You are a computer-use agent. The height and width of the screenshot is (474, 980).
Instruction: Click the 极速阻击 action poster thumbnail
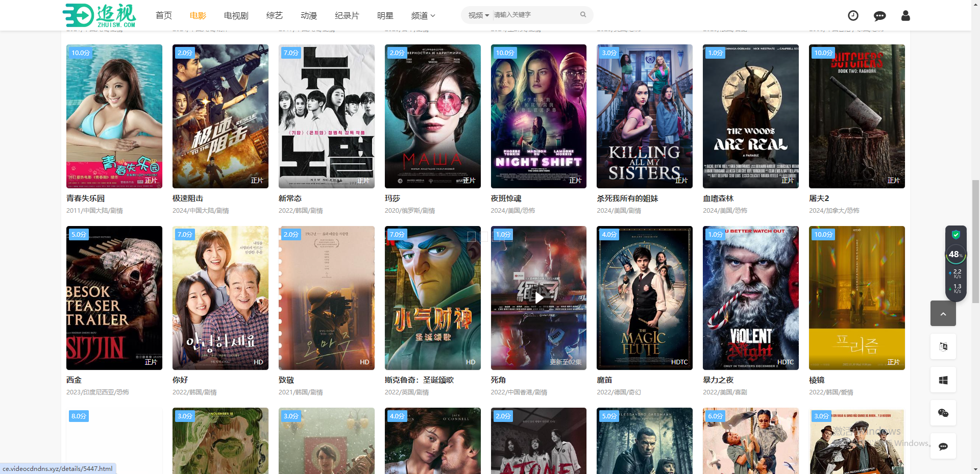point(220,116)
